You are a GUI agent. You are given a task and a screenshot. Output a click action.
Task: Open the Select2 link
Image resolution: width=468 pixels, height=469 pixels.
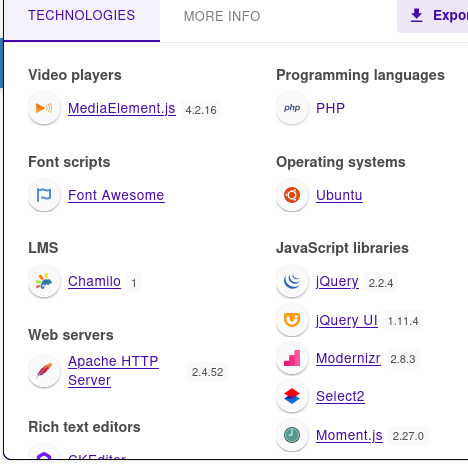point(340,396)
